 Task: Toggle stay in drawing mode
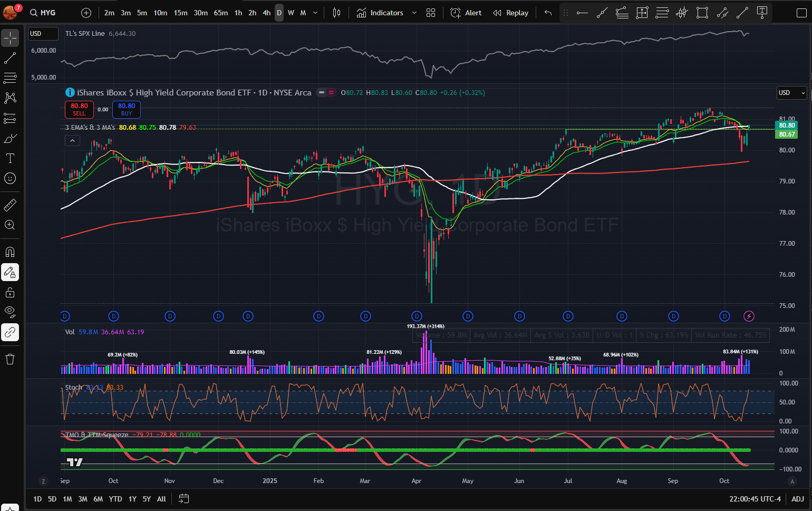click(x=10, y=272)
